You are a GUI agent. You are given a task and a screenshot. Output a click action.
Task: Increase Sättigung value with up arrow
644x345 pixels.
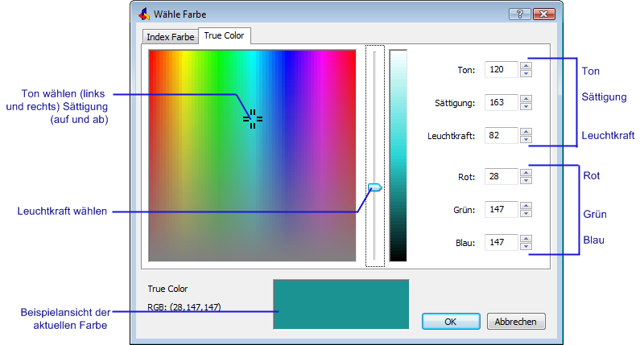pyautogui.click(x=526, y=99)
